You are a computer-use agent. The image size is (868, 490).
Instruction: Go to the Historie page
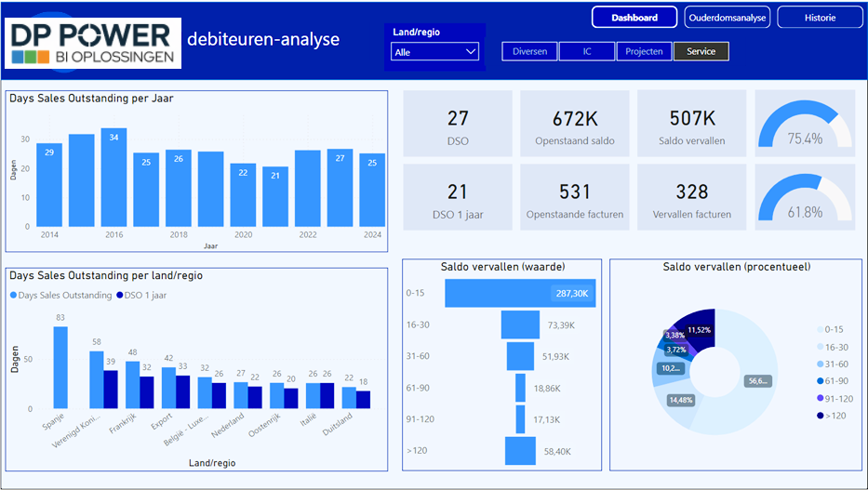(x=820, y=18)
